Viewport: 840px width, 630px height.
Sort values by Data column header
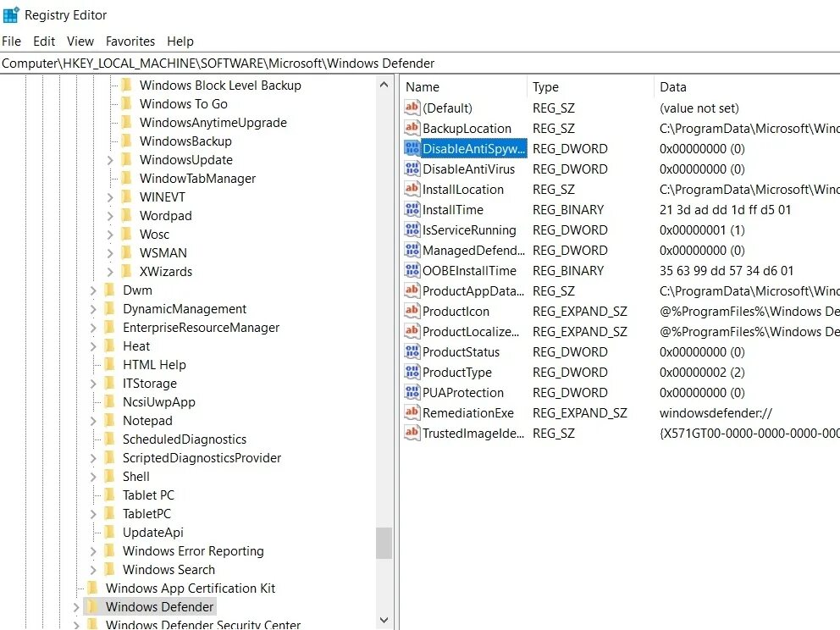point(747,86)
